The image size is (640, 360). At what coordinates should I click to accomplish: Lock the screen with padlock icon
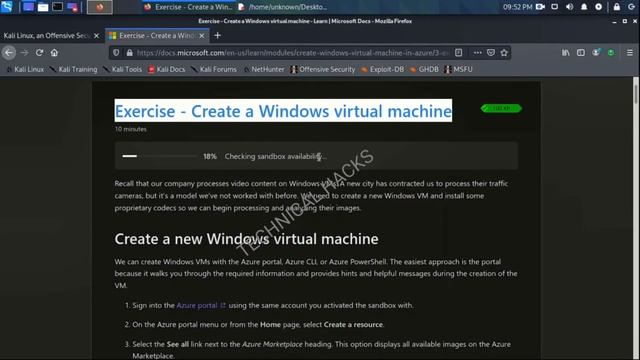click(617, 7)
